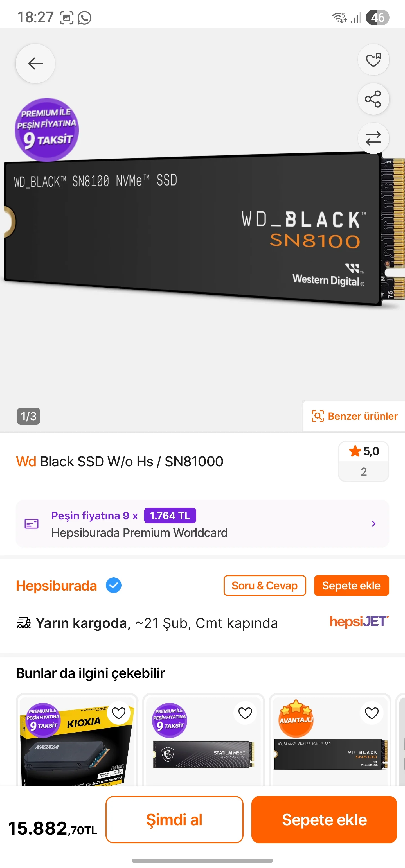Screen dimensions: 405x868
Task: Tap the back arrow button
Action: (35, 63)
